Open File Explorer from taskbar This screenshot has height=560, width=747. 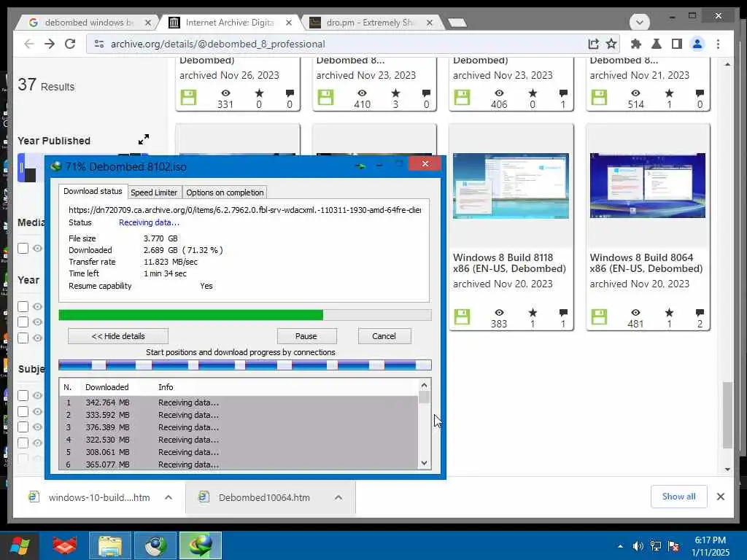tap(109, 545)
